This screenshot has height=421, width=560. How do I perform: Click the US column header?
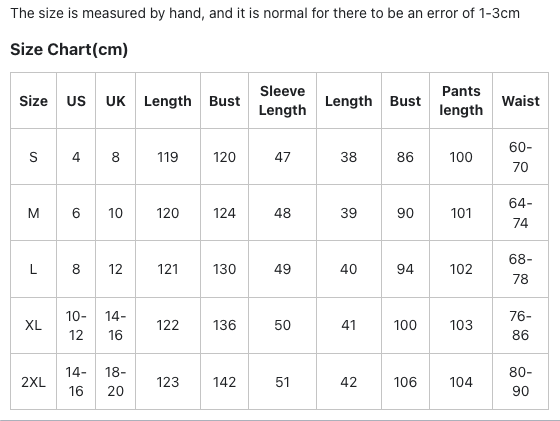click(76, 101)
